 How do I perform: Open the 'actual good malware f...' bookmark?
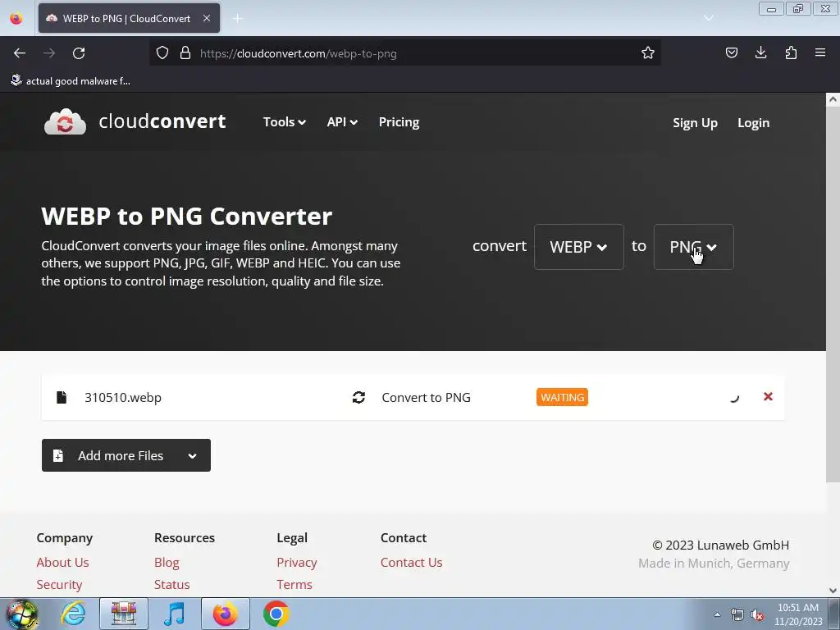71,81
